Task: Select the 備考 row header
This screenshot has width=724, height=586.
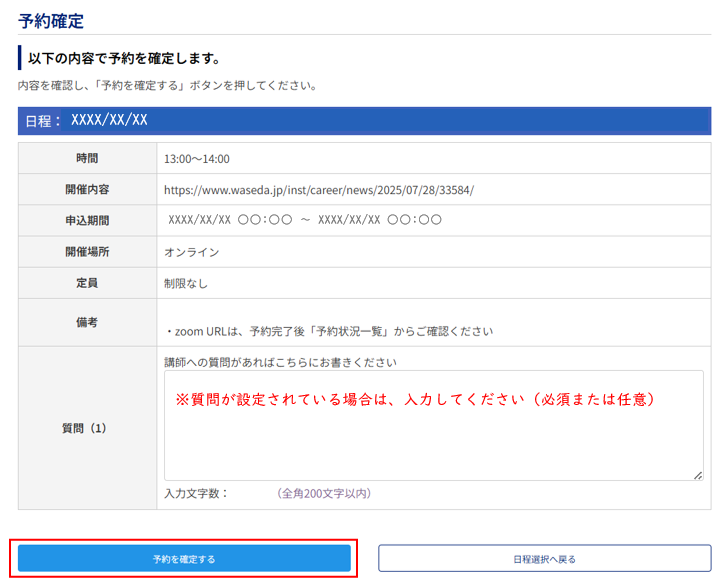Action: tap(87, 322)
